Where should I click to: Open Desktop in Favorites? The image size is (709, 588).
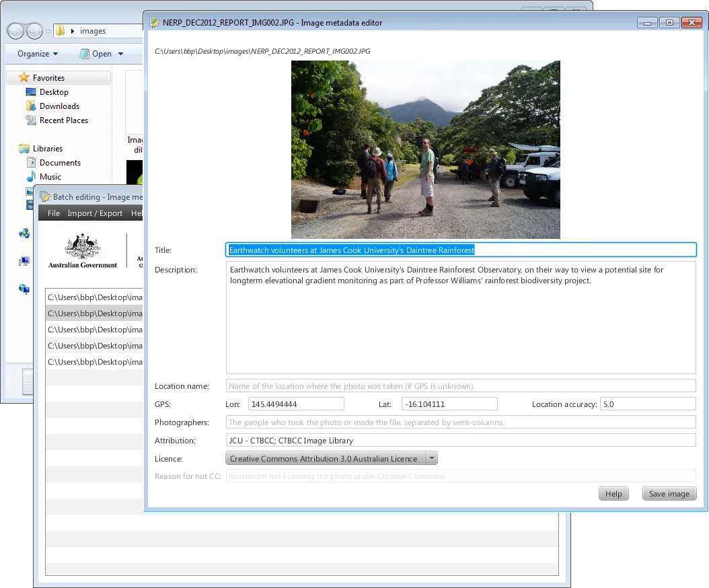click(54, 91)
